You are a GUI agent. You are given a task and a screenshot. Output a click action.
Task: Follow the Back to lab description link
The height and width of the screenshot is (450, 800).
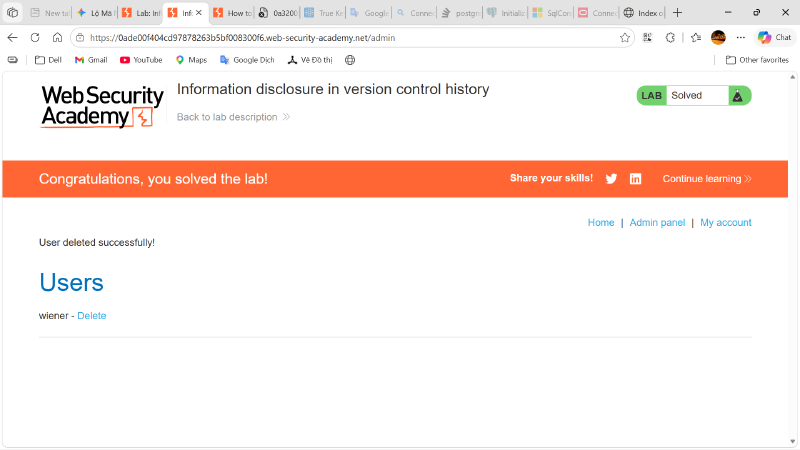[233, 117]
